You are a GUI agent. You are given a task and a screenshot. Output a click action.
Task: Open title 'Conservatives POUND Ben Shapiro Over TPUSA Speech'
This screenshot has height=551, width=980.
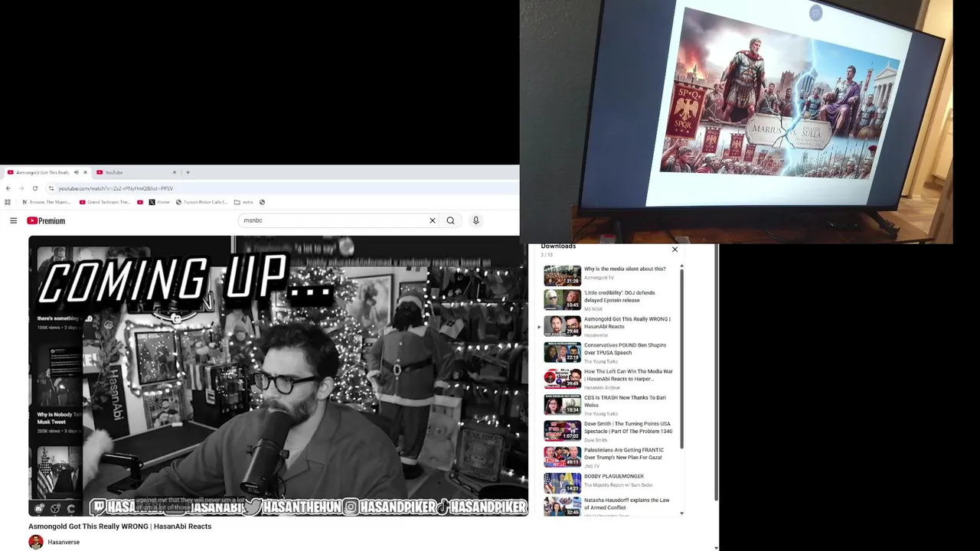point(625,349)
